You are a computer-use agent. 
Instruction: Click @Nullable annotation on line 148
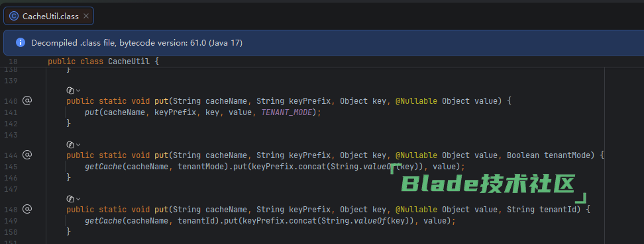(x=416, y=210)
